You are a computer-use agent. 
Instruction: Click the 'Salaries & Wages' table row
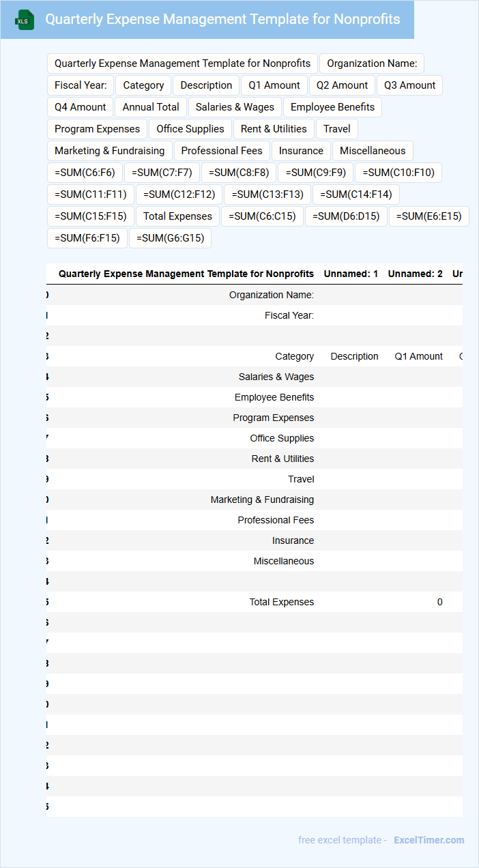coord(255,377)
